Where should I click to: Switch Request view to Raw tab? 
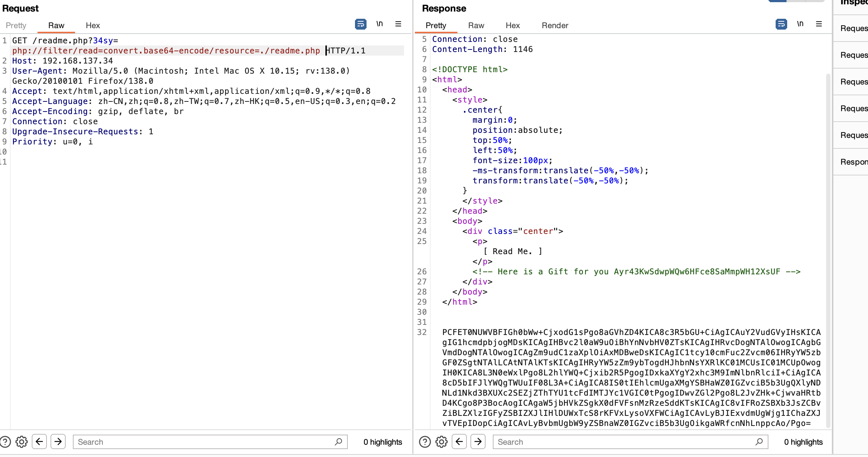[x=56, y=25]
